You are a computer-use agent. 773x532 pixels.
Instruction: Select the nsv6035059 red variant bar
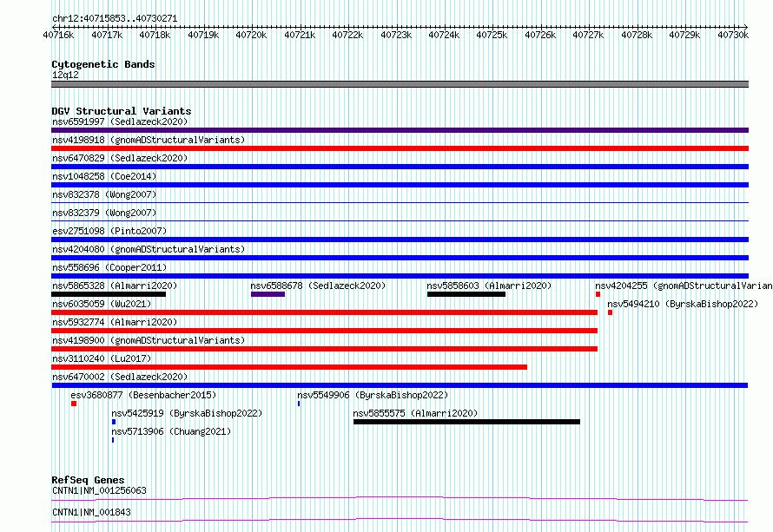324,312
